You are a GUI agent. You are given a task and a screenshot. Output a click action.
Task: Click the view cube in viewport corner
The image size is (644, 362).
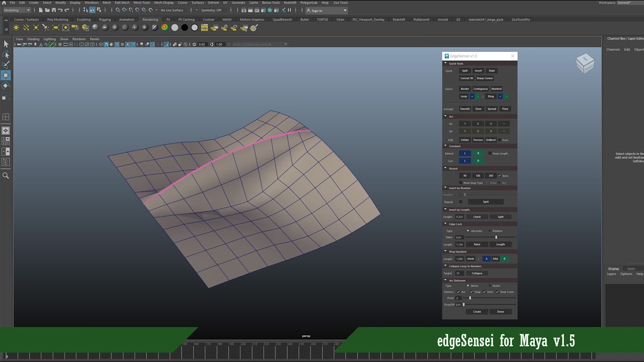pos(585,63)
